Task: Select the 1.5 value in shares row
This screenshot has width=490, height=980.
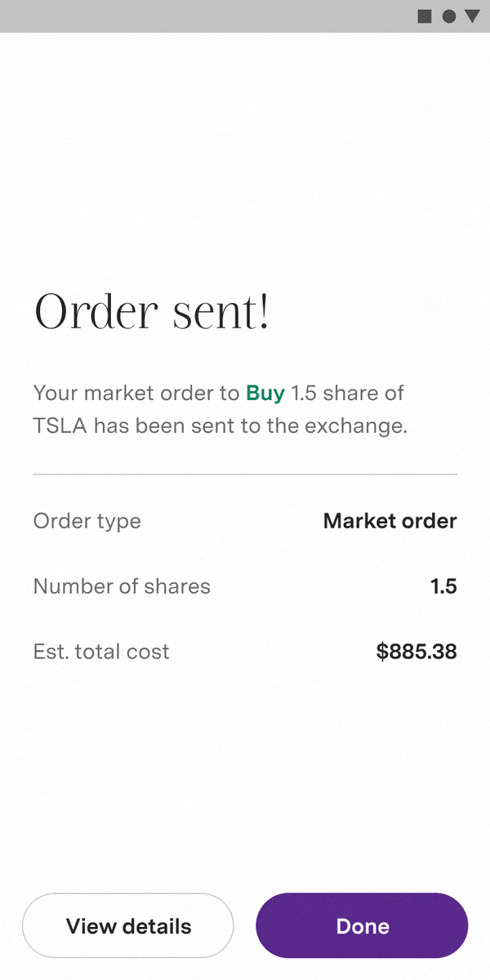Action: click(443, 586)
